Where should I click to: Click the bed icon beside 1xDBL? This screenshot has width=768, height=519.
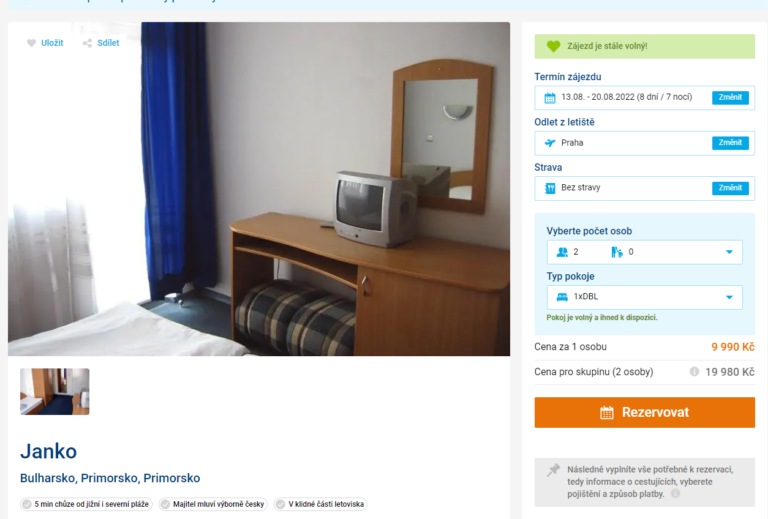pos(562,297)
